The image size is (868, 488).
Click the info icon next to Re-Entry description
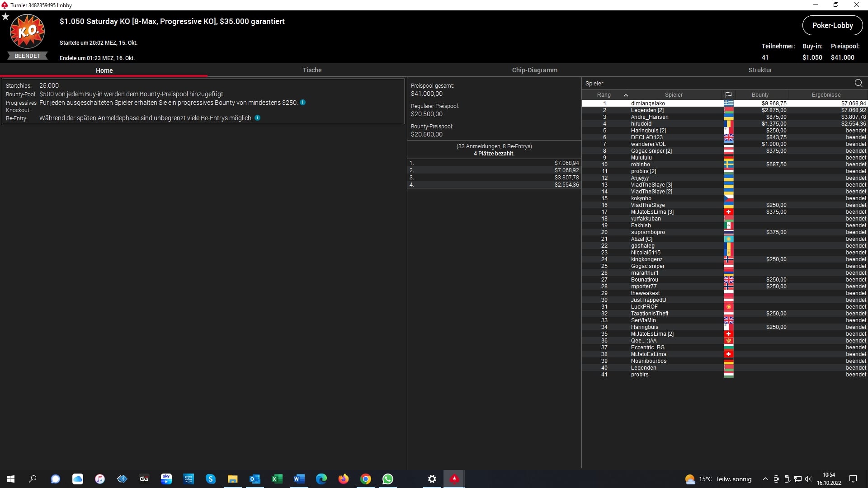257,118
